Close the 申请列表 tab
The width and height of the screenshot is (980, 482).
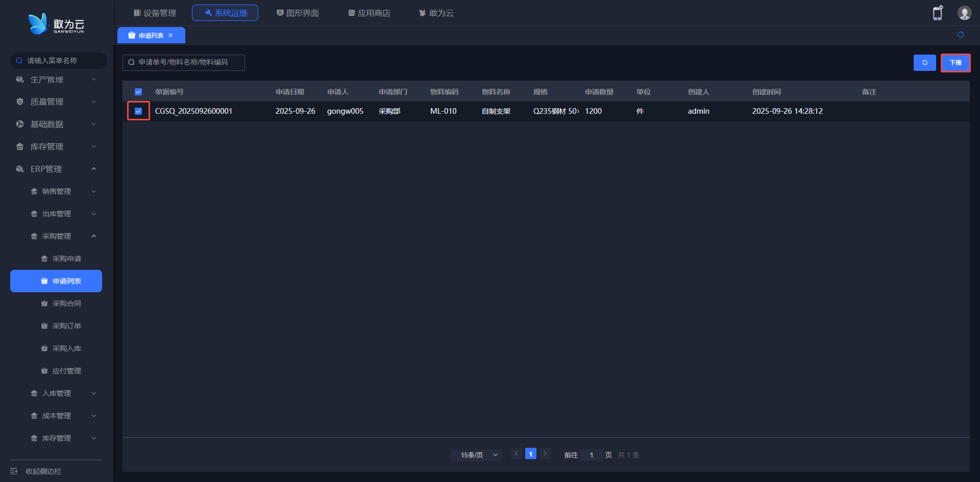170,35
